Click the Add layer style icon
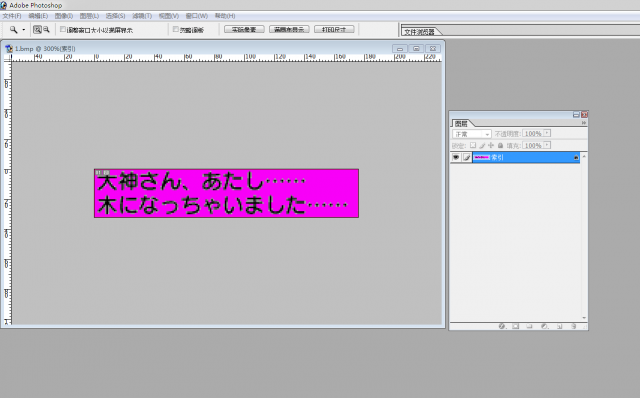 click(502, 326)
